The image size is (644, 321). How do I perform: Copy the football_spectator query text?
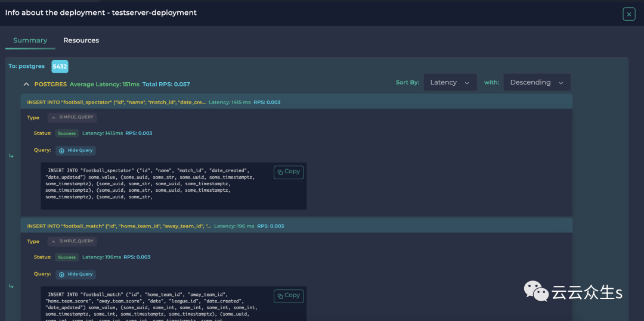(x=289, y=172)
